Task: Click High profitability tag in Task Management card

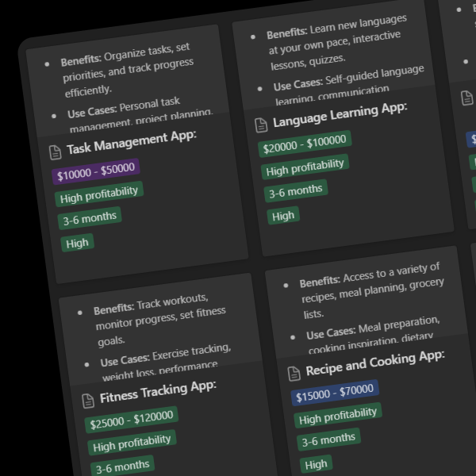Action: (x=98, y=194)
